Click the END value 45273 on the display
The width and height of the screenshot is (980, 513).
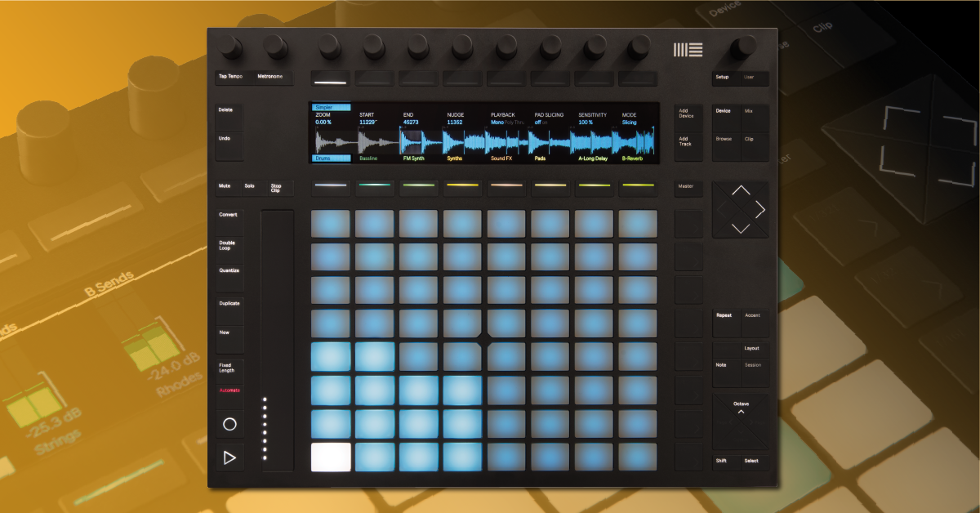411,123
